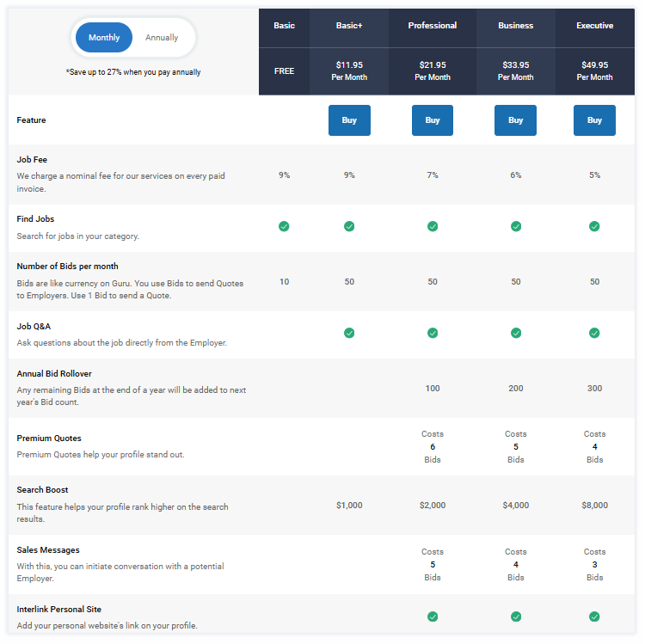Click Search Boost feature title

pyautogui.click(x=42, y=490)
